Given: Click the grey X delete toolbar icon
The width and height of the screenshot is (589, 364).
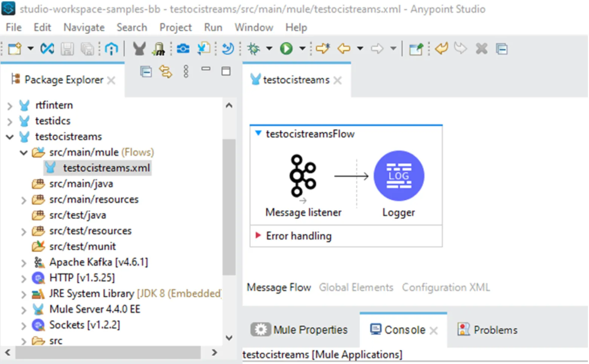Looking at the screenshot, I should [x=482, y=49].
